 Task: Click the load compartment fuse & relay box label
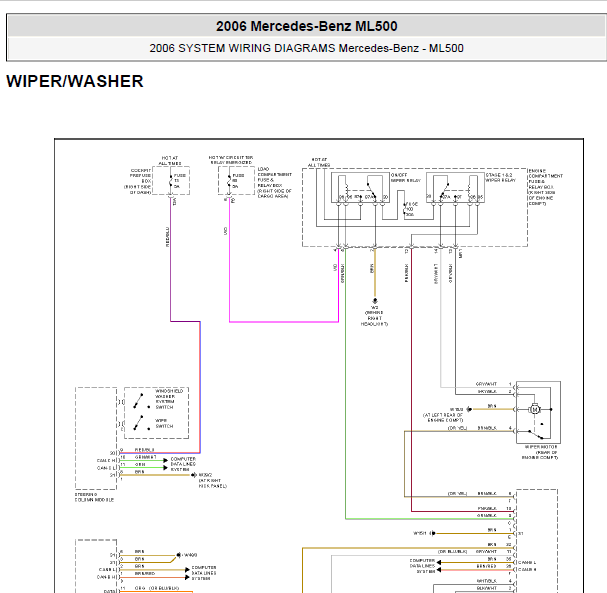tap(272, 184)
